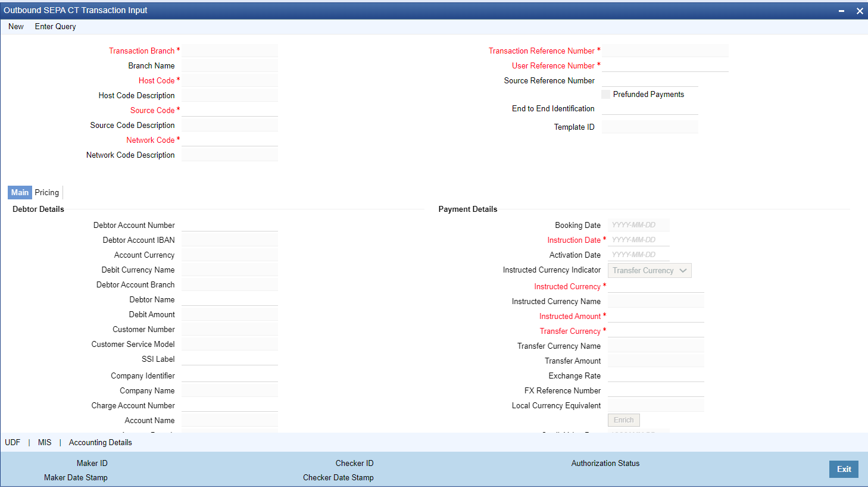Select the Debtor Account IBAN field
Image resolution: width=868 pixels, height=488 pixels.
230,240
